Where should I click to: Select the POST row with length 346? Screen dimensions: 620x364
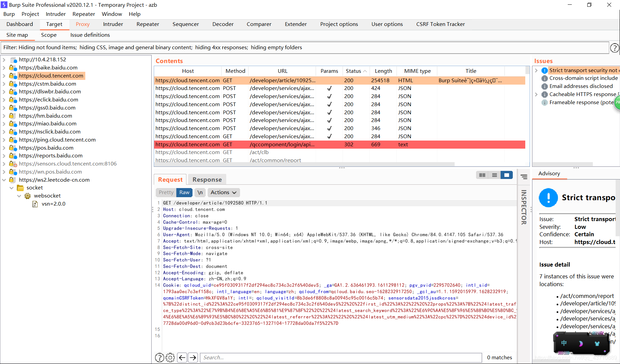click(x=340, y=128)
